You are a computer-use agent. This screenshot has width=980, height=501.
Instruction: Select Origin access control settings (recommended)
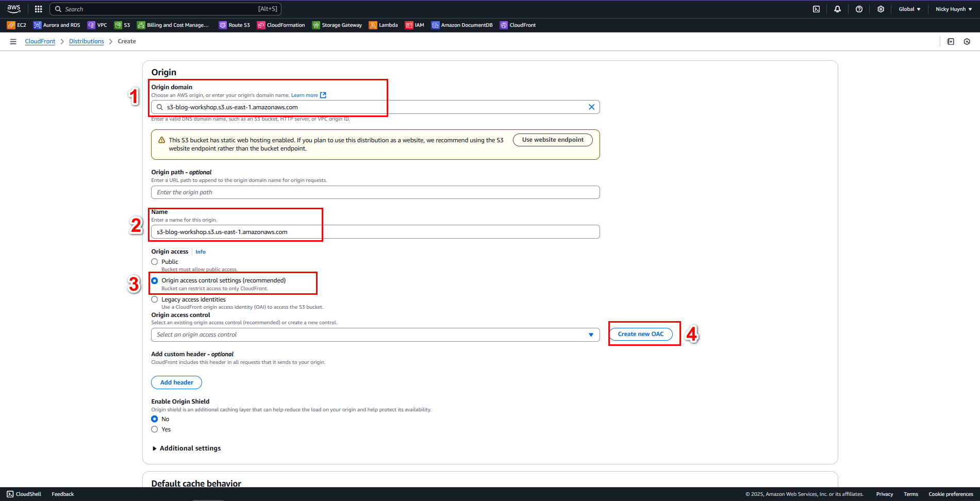click(x=155, y=280)
